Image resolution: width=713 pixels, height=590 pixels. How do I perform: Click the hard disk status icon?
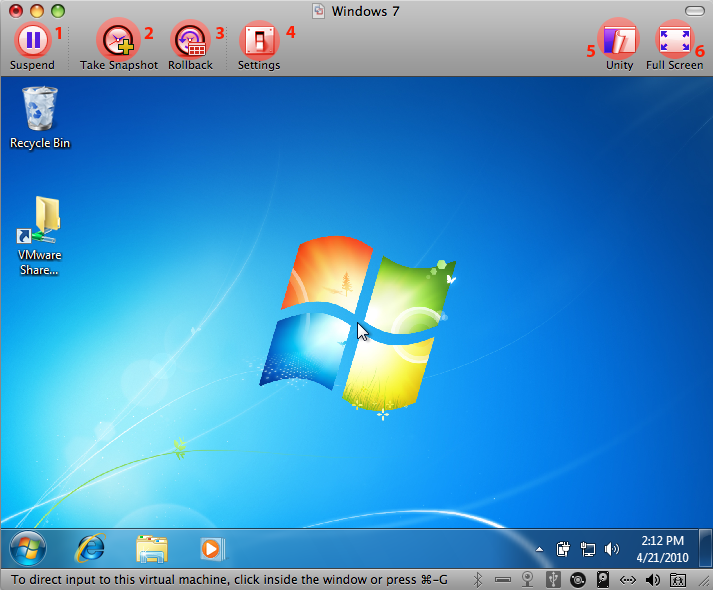click(603, 580)
